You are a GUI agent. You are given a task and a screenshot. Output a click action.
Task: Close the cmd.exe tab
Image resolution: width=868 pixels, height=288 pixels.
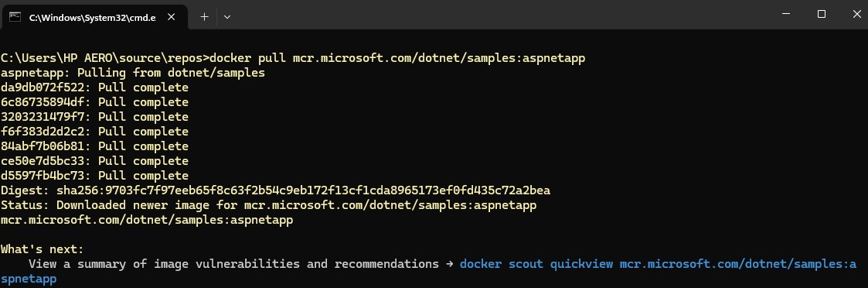click(x=171, y=17)
